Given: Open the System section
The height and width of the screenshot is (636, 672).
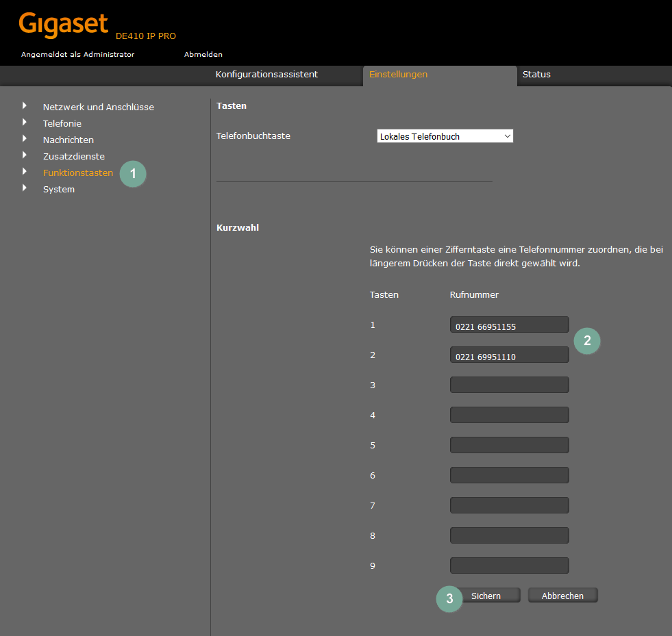Looking at the screenshot, I should click(58, 189).
